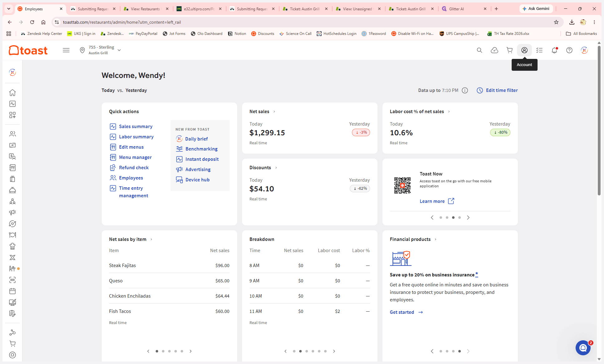Open the Employees people icon in left sidebar
The image size is (604, 364).
point(12,134)
